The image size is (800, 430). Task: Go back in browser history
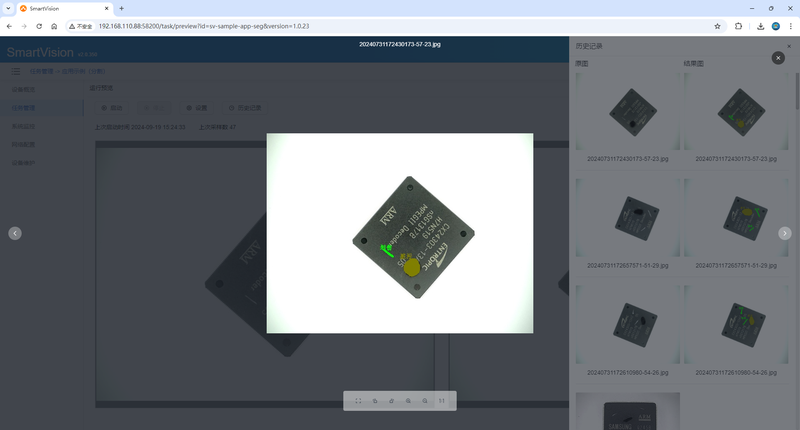pos(9,26)
